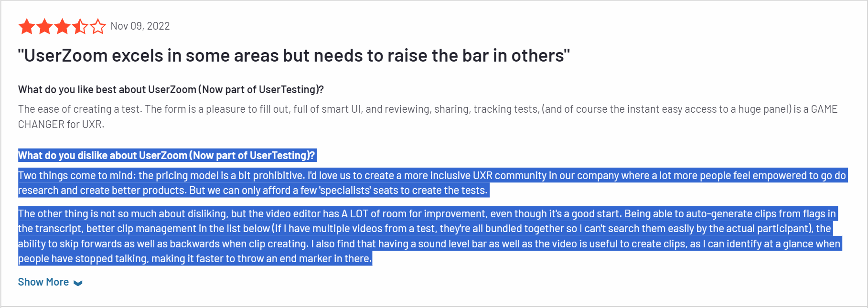Click the empty fifth rating star

pyautogui.click(x=97, y=27)
